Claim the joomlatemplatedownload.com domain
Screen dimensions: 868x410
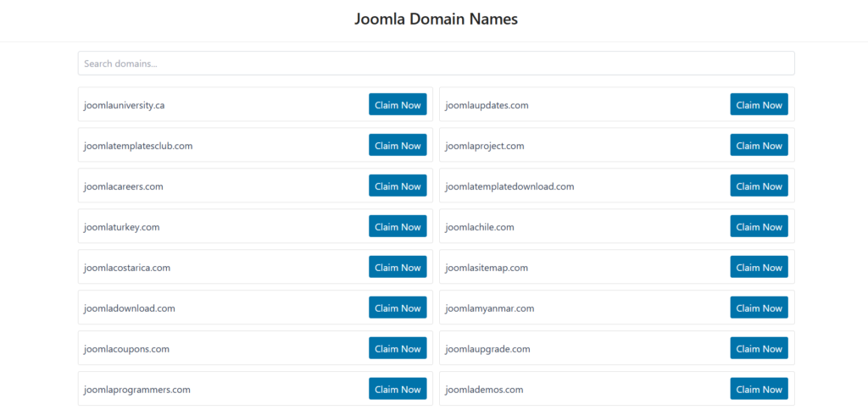click(759, 186)
